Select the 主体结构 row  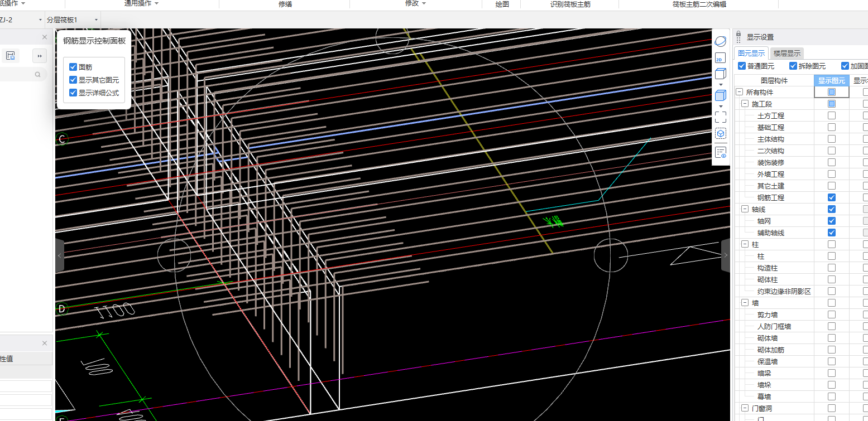[x=770, y=139]
